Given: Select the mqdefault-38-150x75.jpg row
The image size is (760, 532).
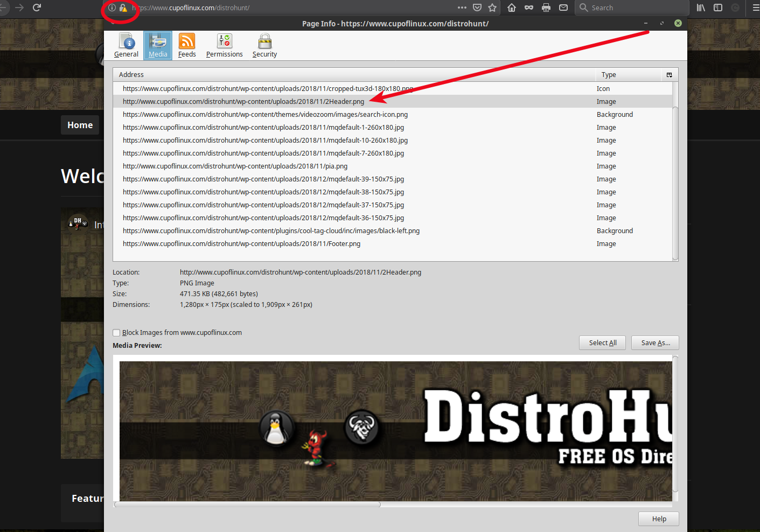Looking at the screenshot, I should [393, 192].
